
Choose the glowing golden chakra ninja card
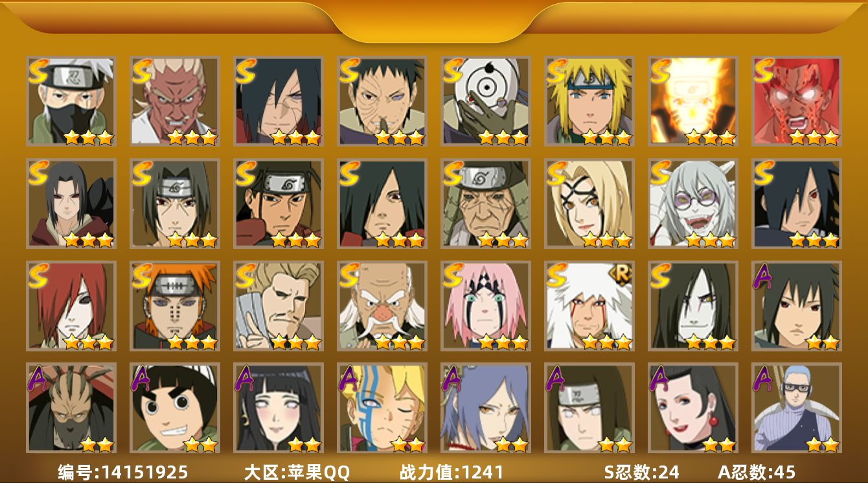click(692, 100)
